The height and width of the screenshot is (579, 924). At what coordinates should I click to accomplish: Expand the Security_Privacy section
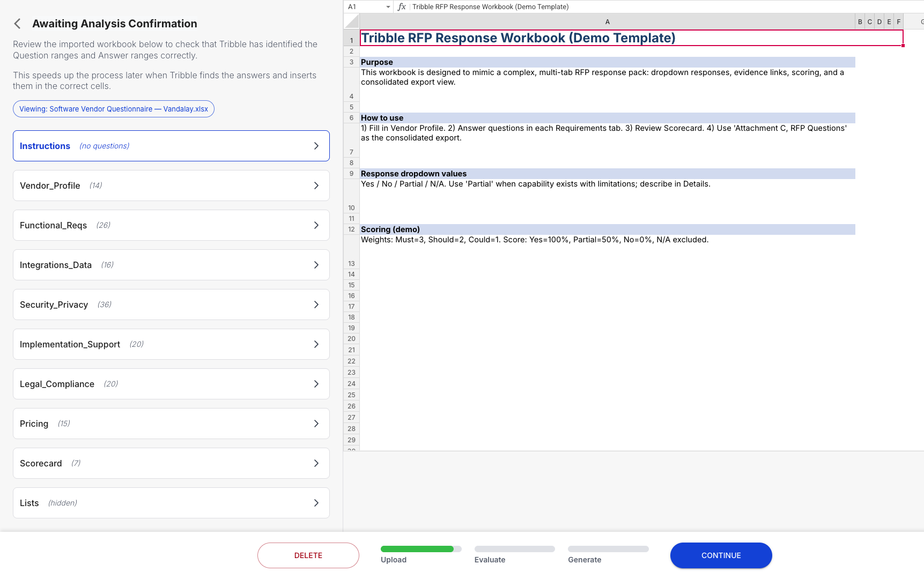click(x=316, y=305)
